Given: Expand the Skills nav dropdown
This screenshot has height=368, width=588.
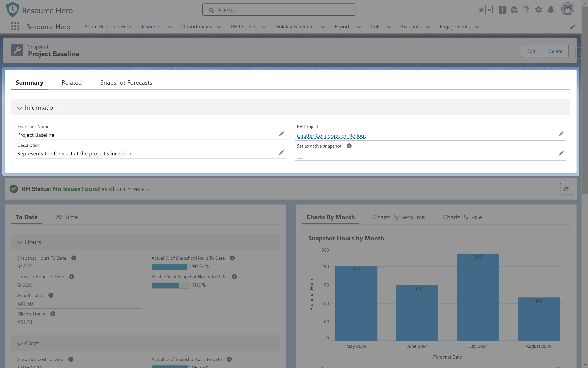Looking at the screenshot, I should (x=389, y=27).
